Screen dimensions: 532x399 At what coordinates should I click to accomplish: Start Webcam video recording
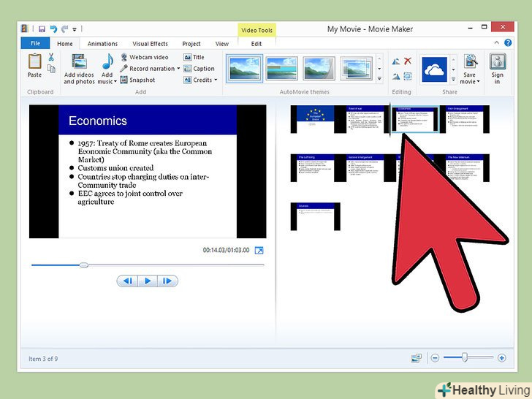pyautogui.click(x=145, y=57)
